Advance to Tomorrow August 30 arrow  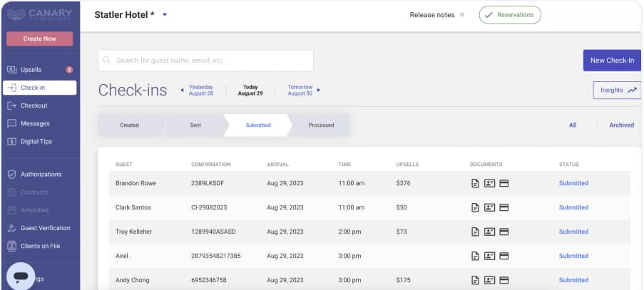point(319,90)
